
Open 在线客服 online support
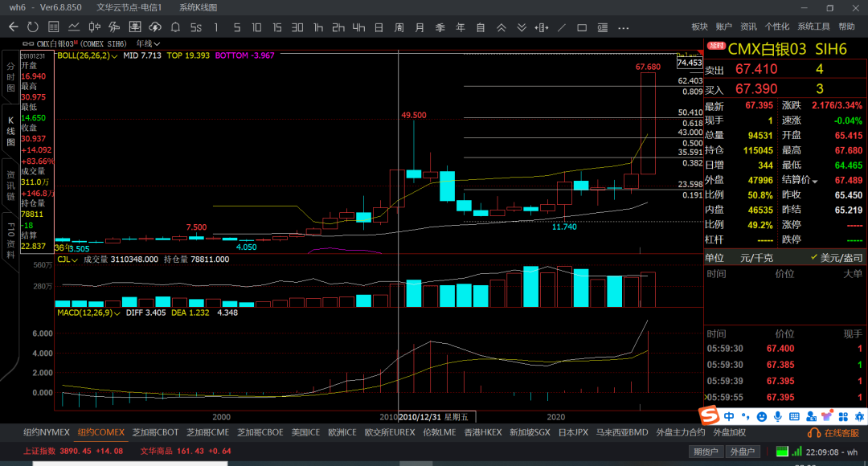(833, 433)
